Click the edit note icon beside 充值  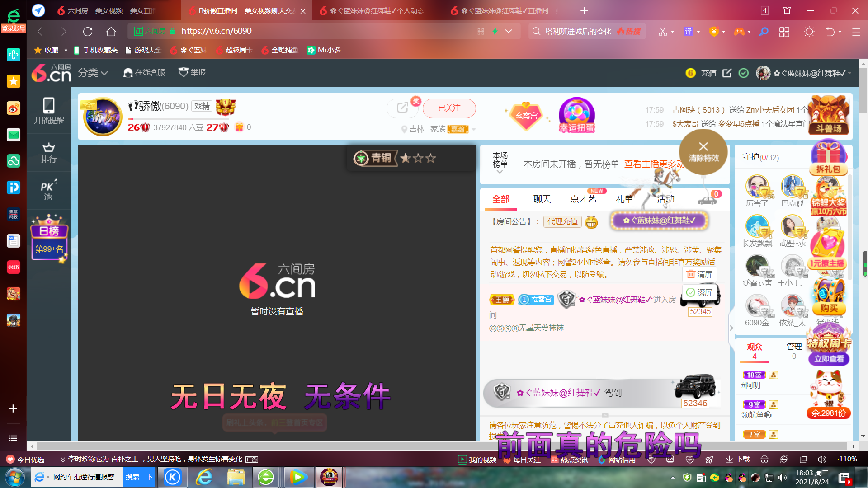pyautogui.click(x=727, y=73)
